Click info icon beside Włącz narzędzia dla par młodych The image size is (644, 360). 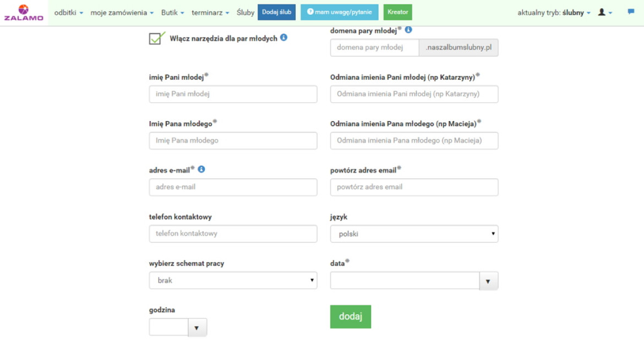pos(283,37)
